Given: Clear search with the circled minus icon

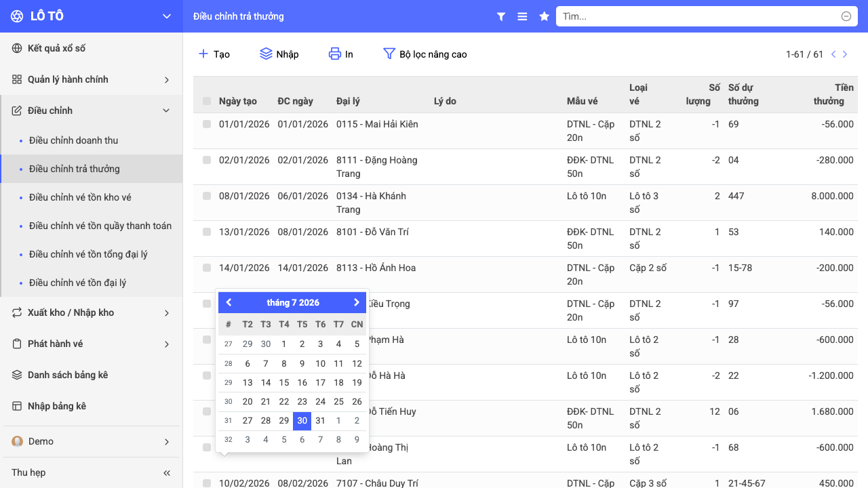Looking at the screenshot, I should [846, 16].
